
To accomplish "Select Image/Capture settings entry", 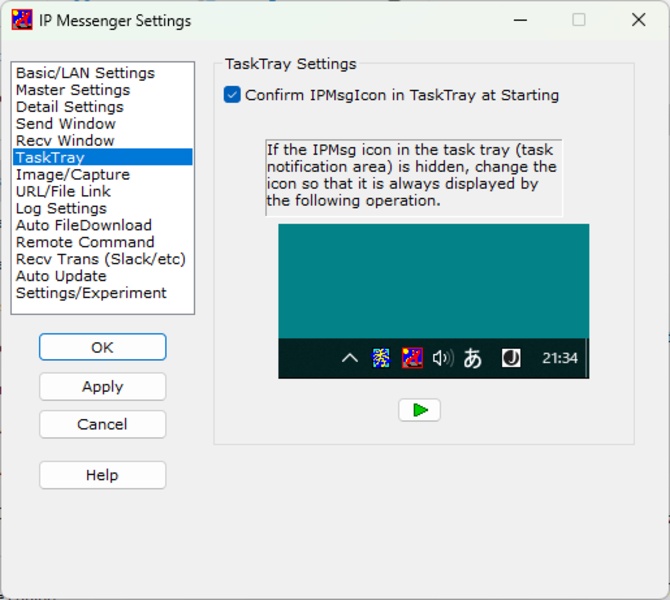I will click(72, 175).
